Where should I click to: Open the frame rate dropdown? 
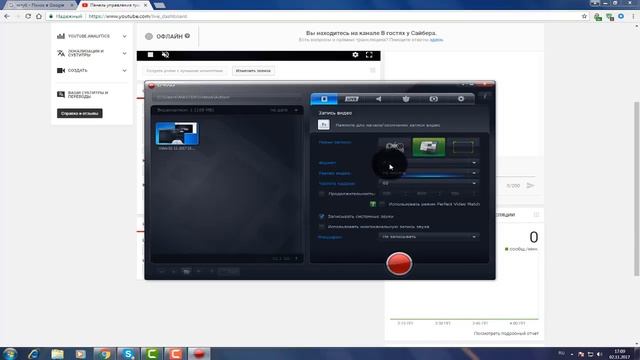(x=428, y=183)
